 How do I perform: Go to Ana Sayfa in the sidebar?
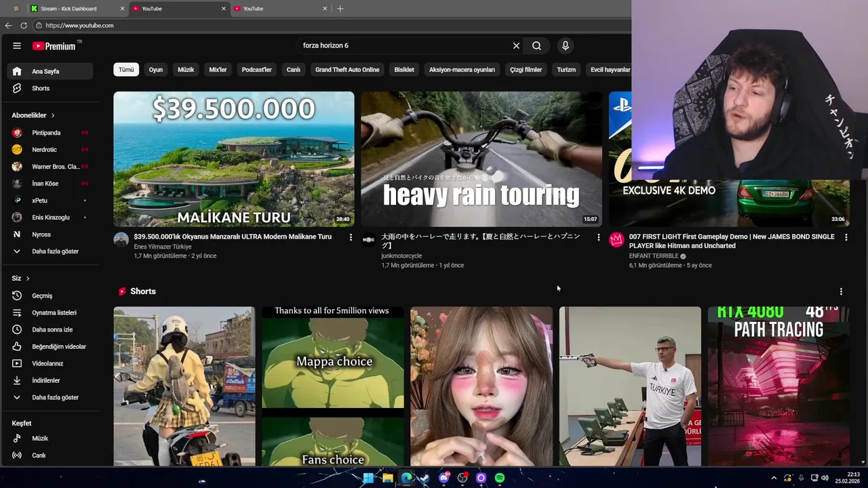pos(50,71)
